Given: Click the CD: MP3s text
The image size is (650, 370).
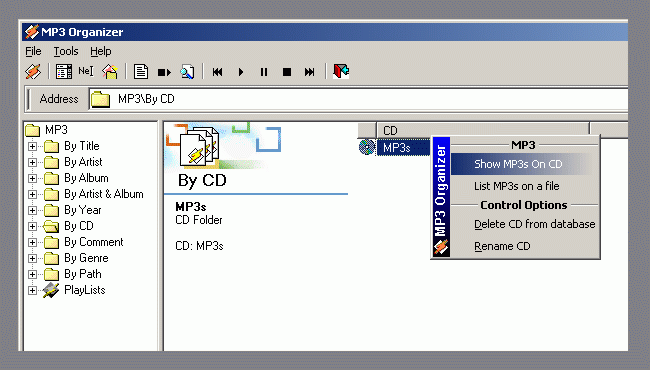Looking at the screenshot, I should (199, 246).
